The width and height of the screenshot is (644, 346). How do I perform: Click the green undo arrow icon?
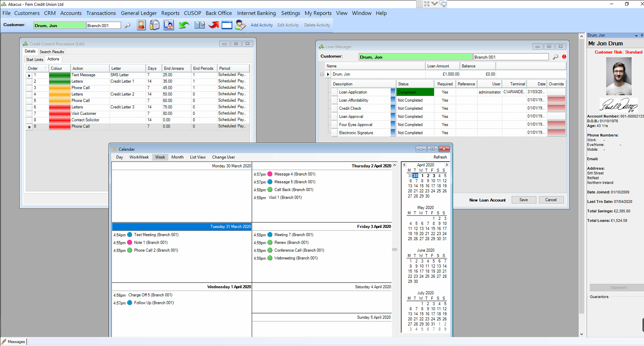coord(184,25)
